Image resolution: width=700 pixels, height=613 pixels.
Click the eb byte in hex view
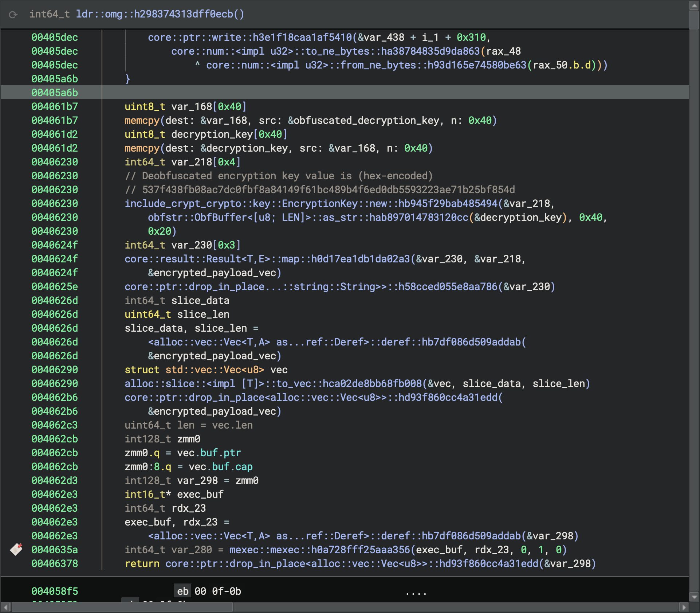coord(182,591)
